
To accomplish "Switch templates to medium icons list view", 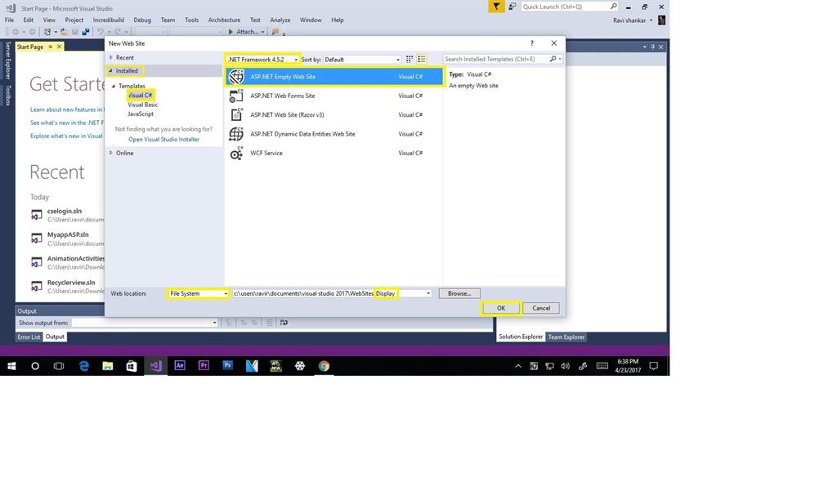I will [422, 59].
